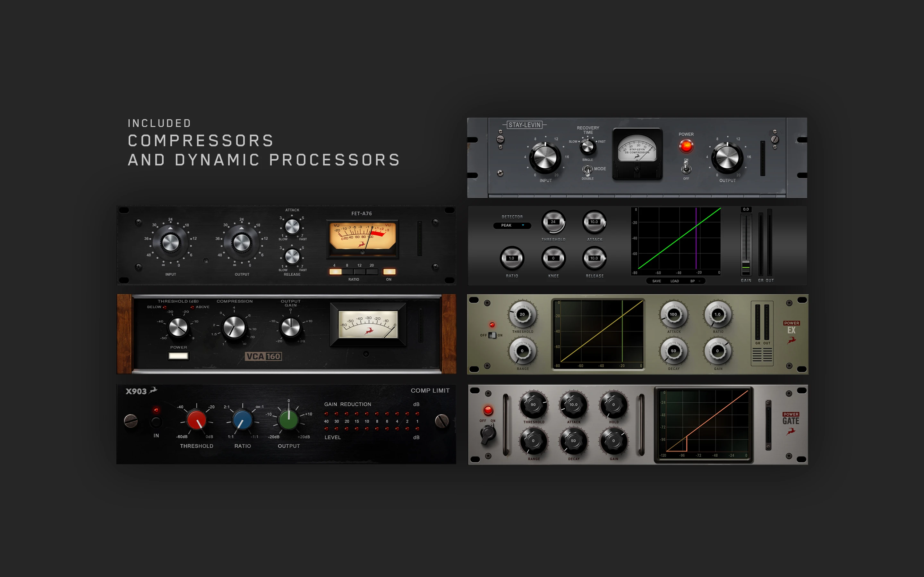The height and width of the screenshot is (577, 924).
Task: Click the blue X903 ratio knob
Action: (x=243, y=420)
